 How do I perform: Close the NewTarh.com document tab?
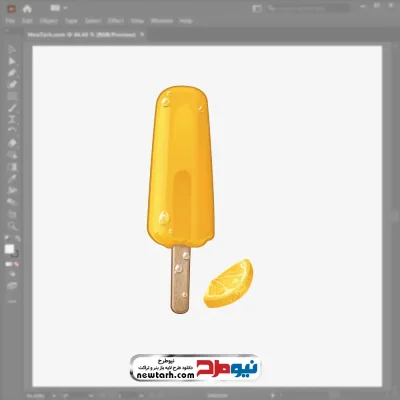[142, 34]
